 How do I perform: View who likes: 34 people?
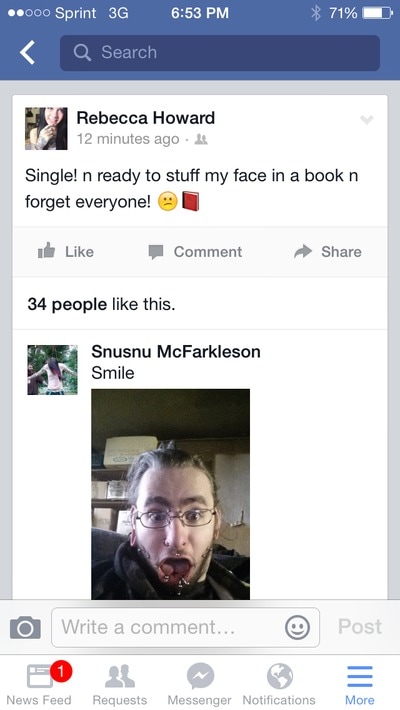(x=67, y=304)
